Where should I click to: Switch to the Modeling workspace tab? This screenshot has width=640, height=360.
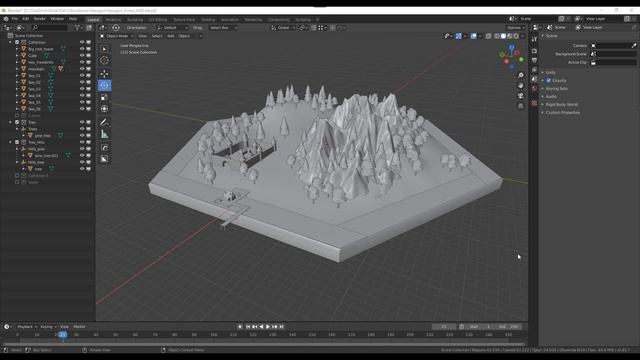pyautogui.click(x=113, y=20)
